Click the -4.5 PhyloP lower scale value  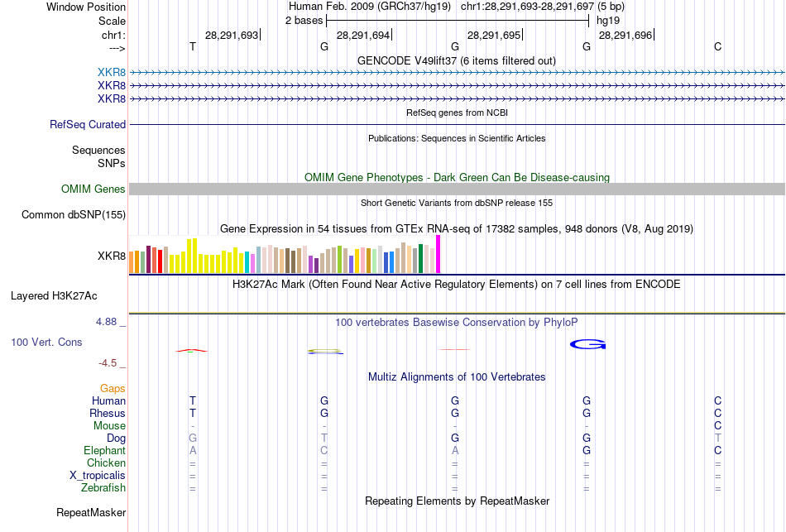[x=108, y=363]
